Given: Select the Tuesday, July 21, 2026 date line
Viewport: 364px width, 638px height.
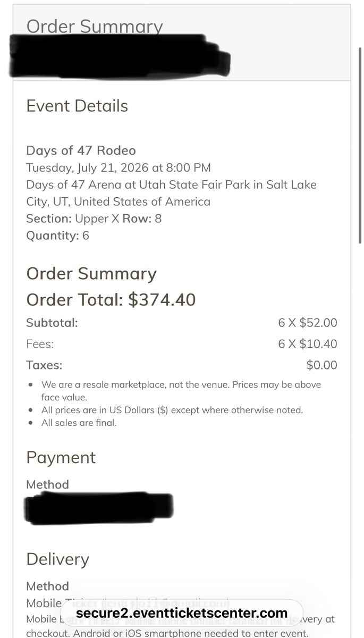Looking at the screenshot, I should pyautogui.click(x=118, y=168).
